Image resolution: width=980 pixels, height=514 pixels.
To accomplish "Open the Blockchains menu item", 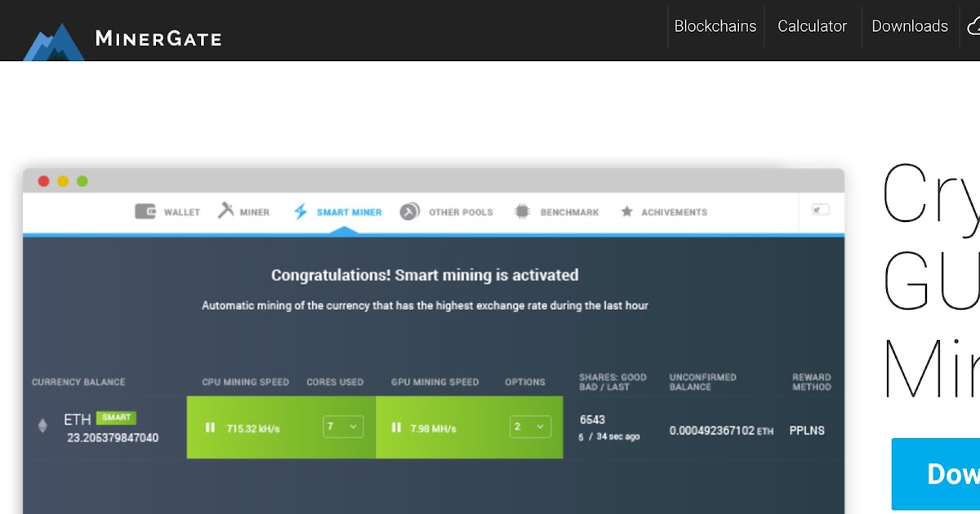I will point(715,26).
